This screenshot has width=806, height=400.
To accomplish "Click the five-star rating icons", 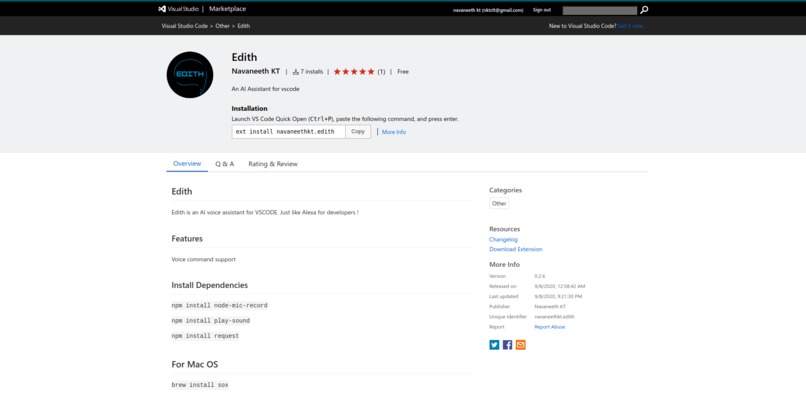I will [x=354, y=72].
